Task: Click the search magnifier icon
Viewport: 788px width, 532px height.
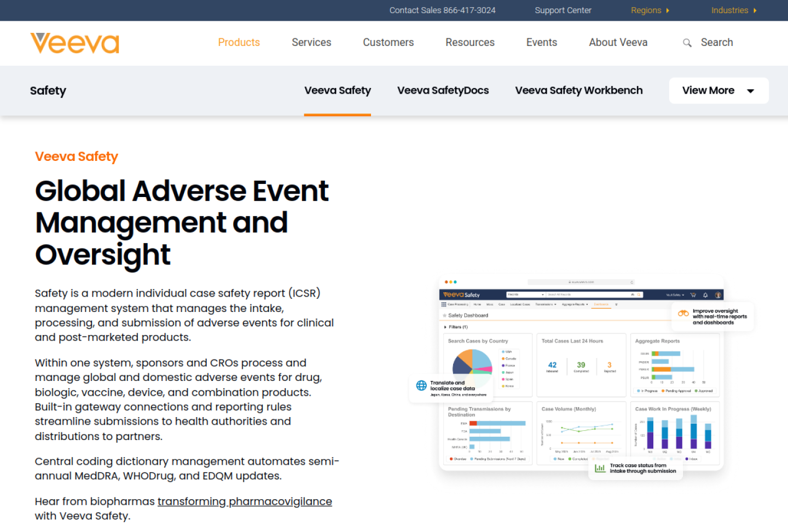Action: [x=687, y=43]
